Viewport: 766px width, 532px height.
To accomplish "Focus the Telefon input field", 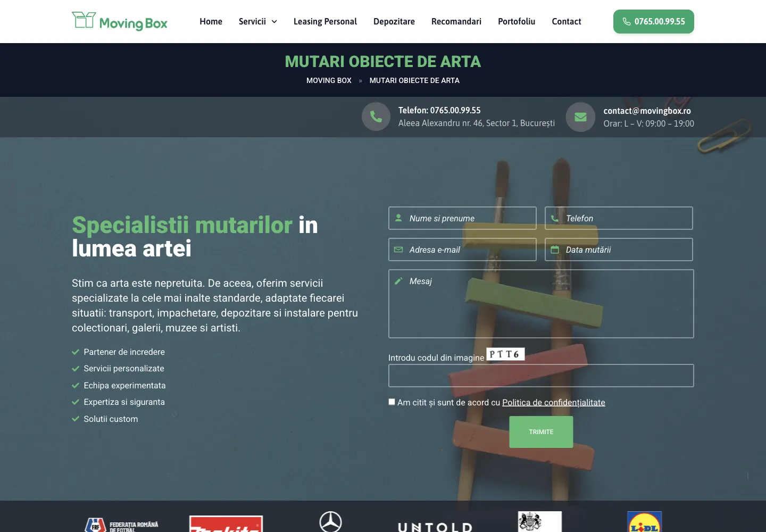I will pos(619,218).
